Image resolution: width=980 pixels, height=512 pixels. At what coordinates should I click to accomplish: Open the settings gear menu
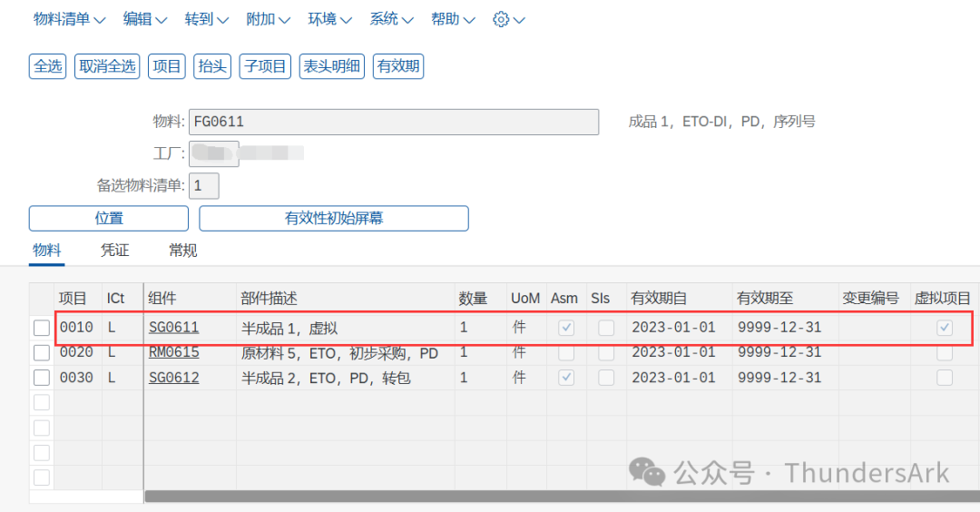point(508,19)
